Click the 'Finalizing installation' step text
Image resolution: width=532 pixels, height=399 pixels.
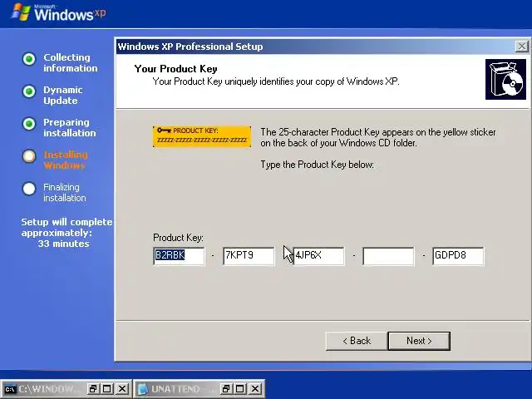click(65, 192)
